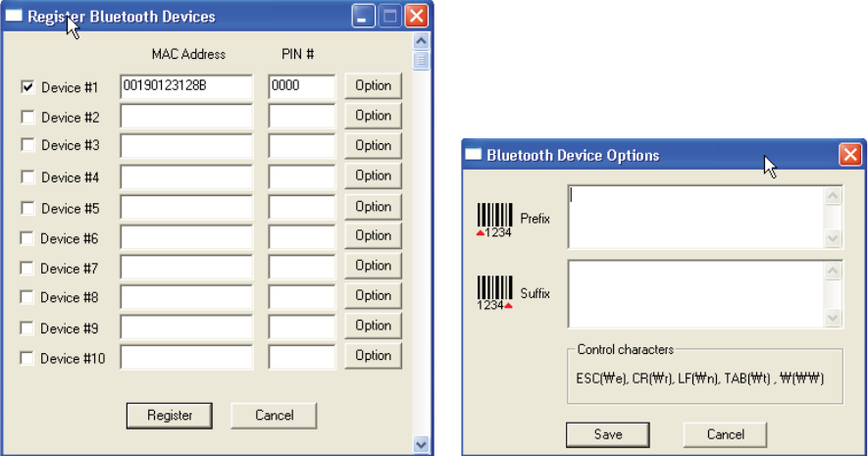Screen dimensions: 868x456
Task: Click the Bluetooth Device Options title icon
Action: pos(474,154)
